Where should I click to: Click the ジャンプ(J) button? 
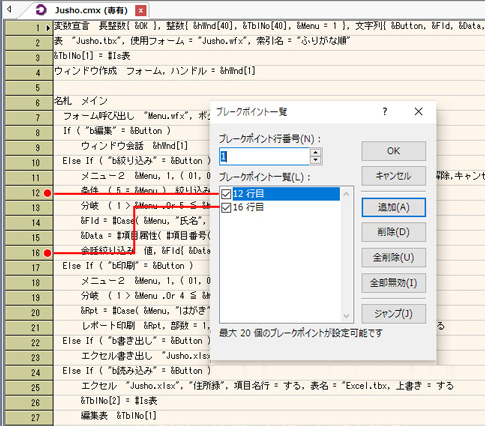(x=393, y=314)
